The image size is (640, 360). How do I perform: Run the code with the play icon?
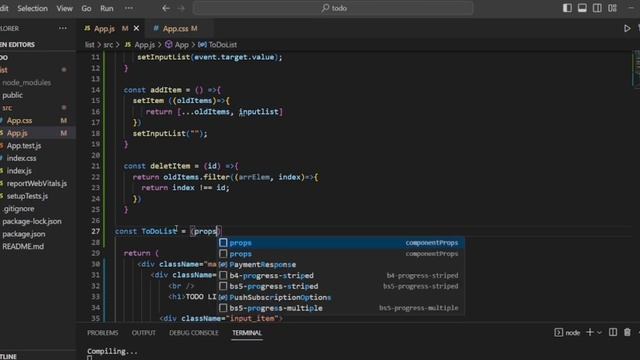point(627,29)
